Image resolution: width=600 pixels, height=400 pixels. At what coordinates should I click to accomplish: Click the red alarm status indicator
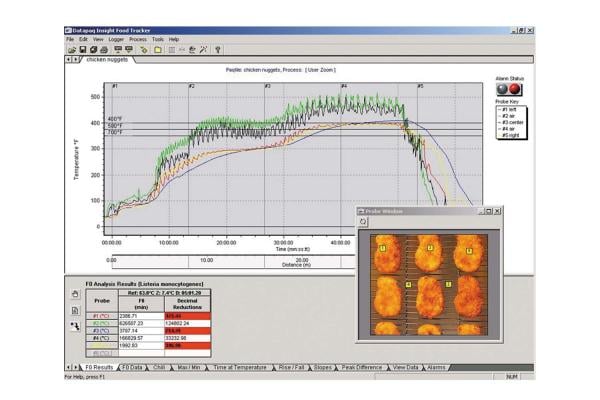515,88
